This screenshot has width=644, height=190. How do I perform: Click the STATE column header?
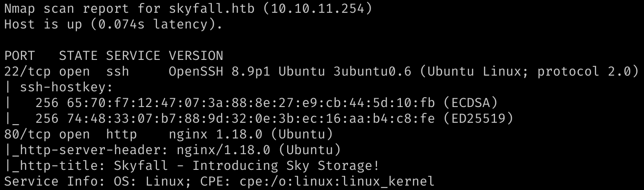[78, 55]
